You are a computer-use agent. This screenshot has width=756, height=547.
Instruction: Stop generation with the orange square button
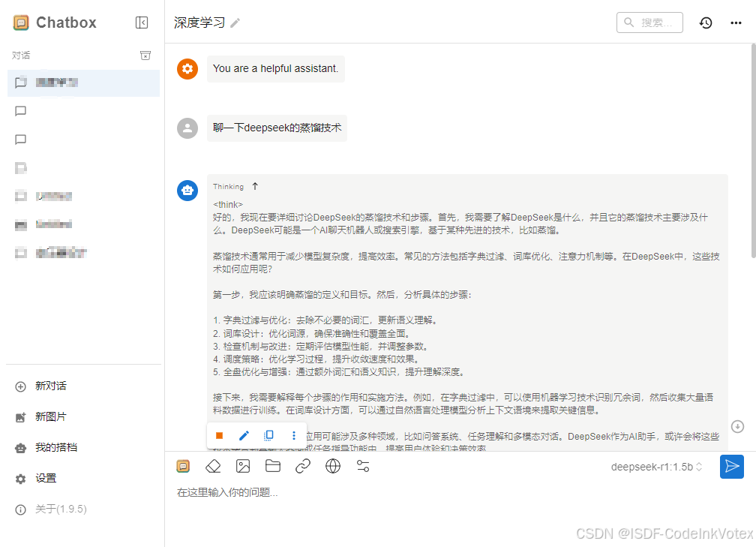click(219, 435)
